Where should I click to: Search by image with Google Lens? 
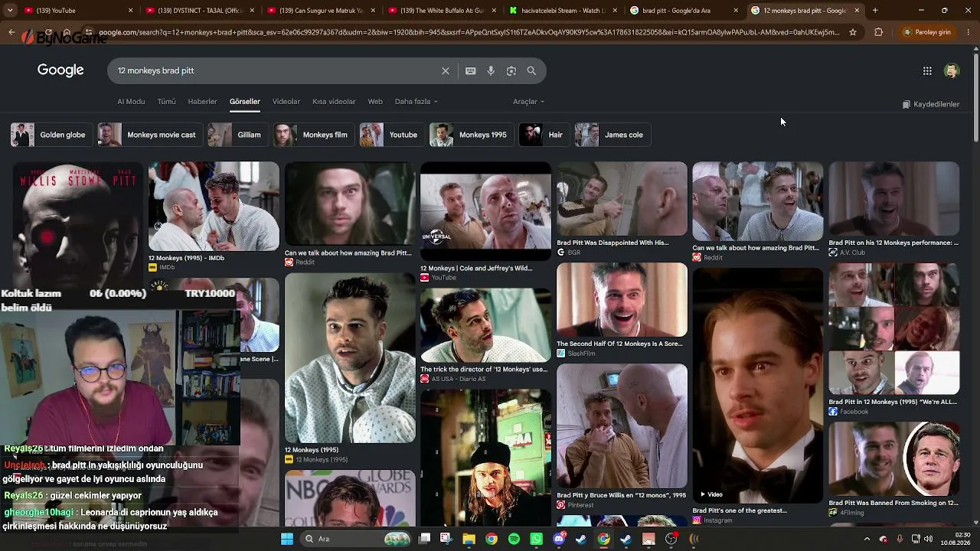pos(511,70)
